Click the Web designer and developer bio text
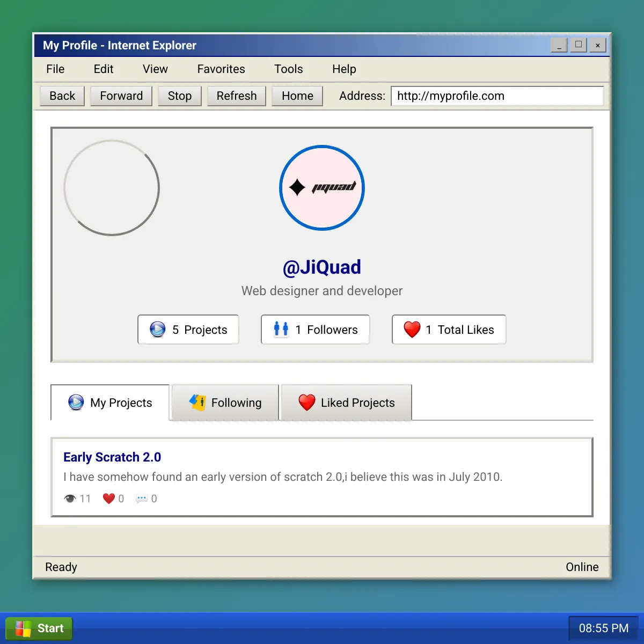Screen dimensions: 644x644 point(322,291)
